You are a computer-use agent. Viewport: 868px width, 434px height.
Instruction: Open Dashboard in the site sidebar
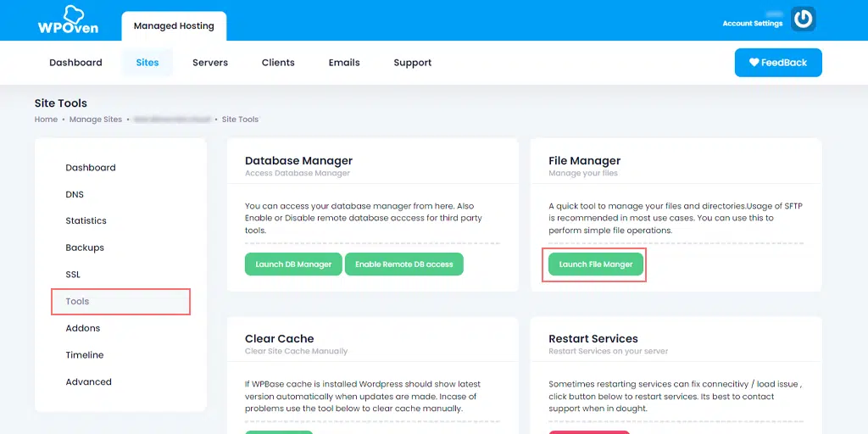(x=91, y=168)
